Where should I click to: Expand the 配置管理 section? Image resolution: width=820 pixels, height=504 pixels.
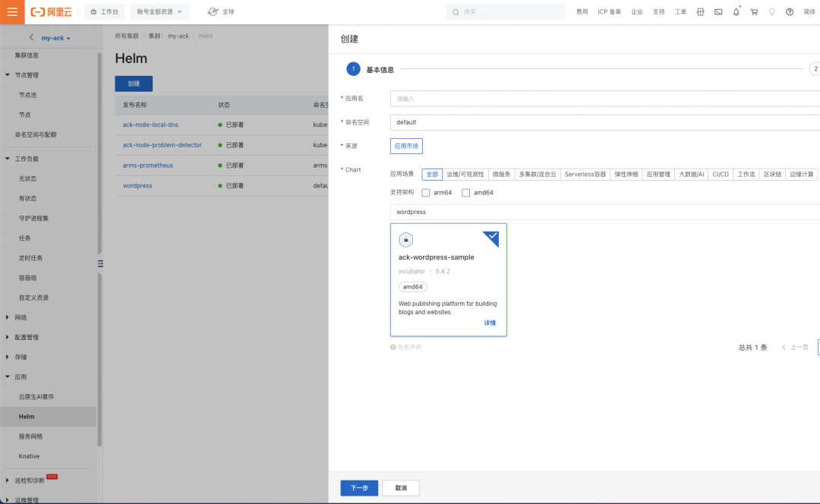pyautogui.click(x=8, y=337)
